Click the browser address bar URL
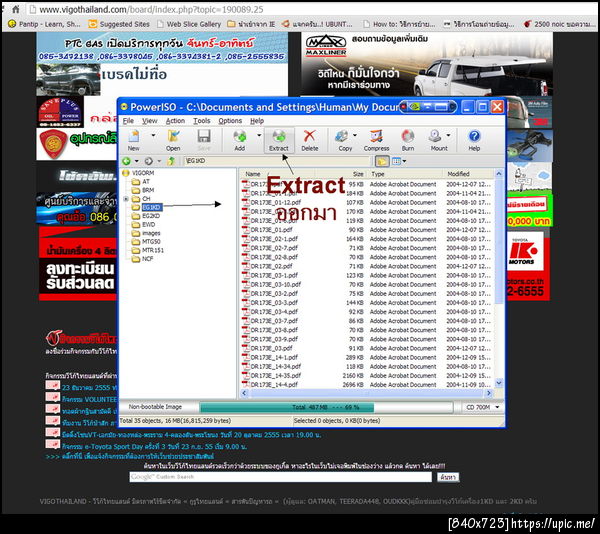 tap(151, 9)
